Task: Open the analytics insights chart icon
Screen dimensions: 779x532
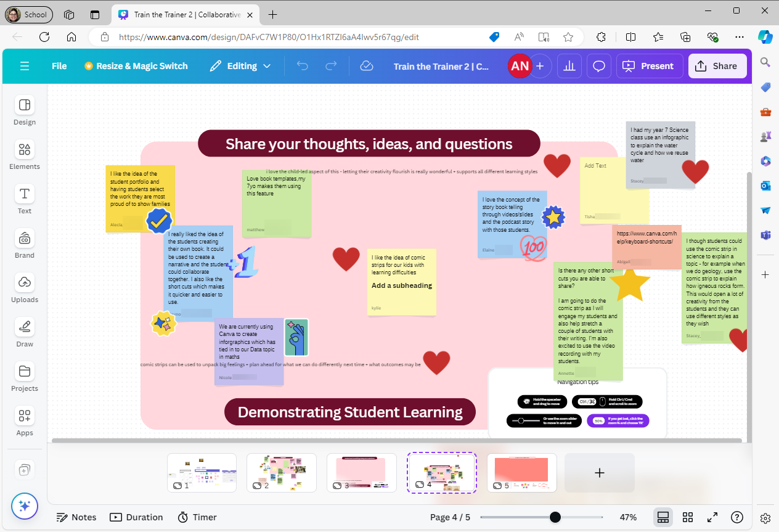Action: [x=569, y=66]
